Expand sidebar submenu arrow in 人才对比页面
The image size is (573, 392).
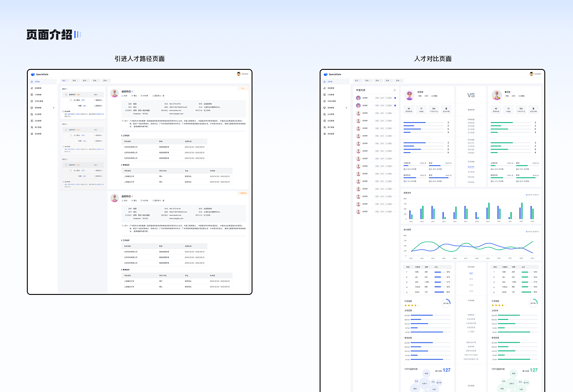(346, 108)
